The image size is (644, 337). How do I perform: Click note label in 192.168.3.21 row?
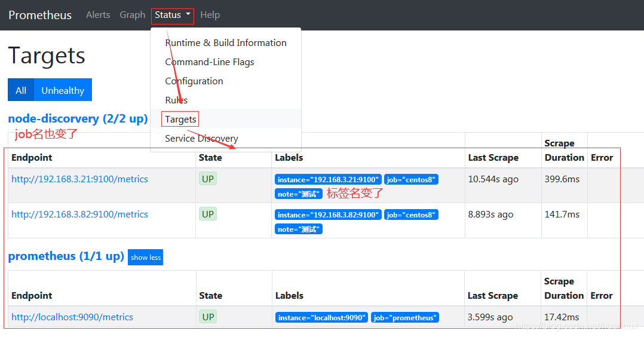(299, 194)
